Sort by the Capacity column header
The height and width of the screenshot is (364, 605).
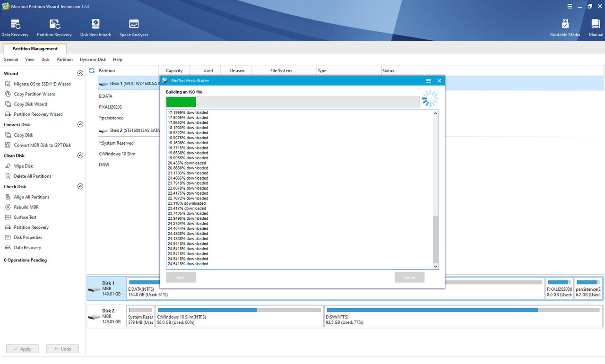(174, 70)
